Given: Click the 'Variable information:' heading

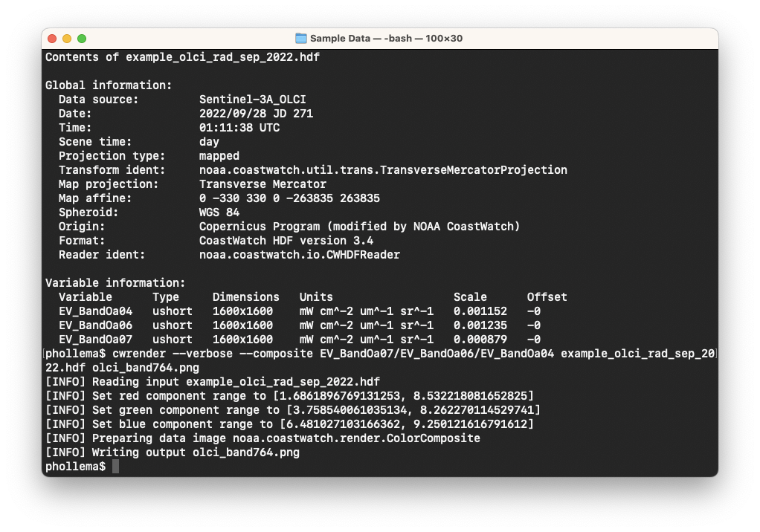Looking at the screenshot, I should coord(115,283).
